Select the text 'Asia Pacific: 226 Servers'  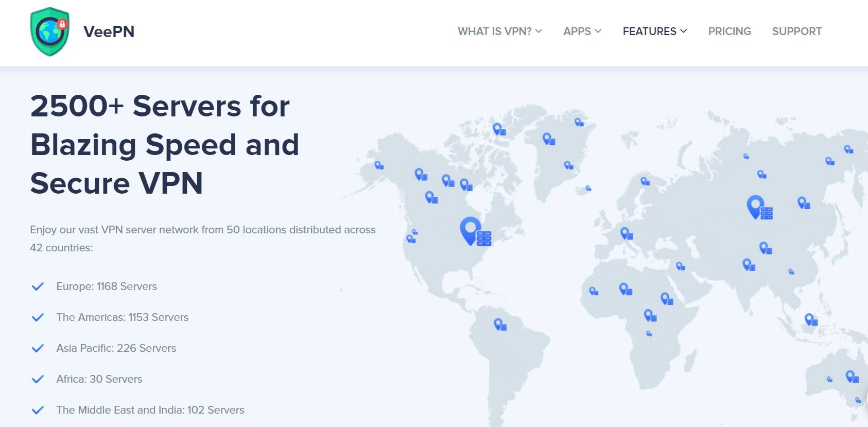[116, 348]
